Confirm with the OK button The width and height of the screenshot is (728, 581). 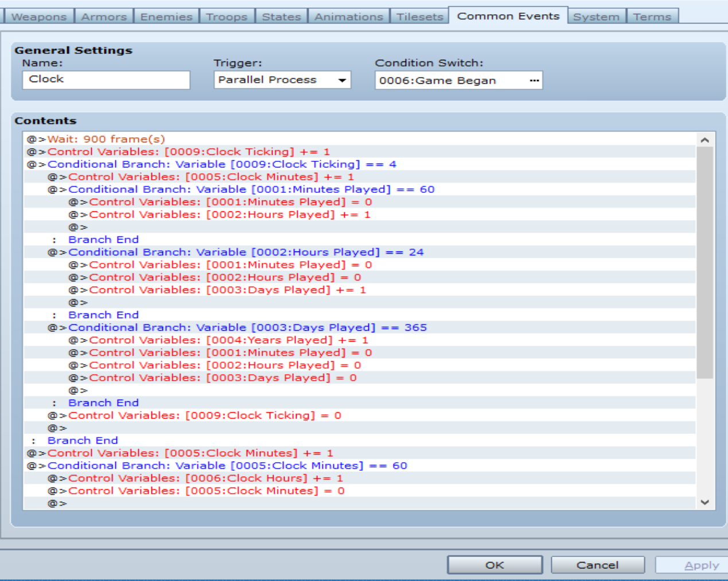pyautogui.click(x=495, y=565)
